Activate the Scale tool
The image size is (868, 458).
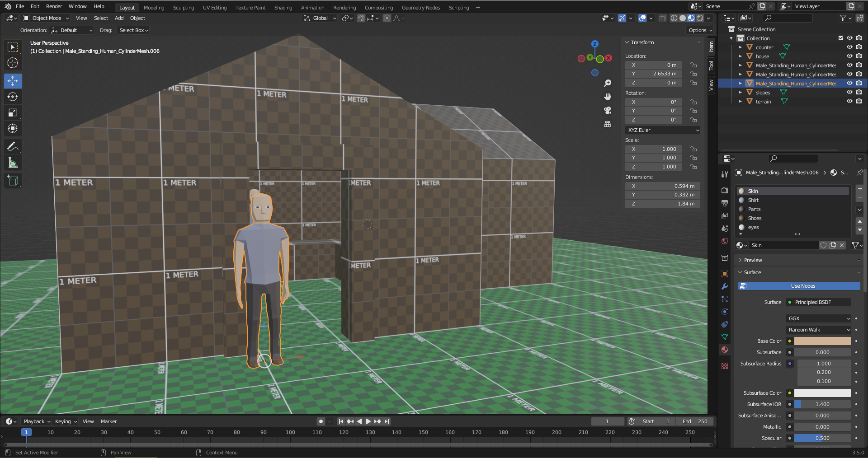point(13,112)
